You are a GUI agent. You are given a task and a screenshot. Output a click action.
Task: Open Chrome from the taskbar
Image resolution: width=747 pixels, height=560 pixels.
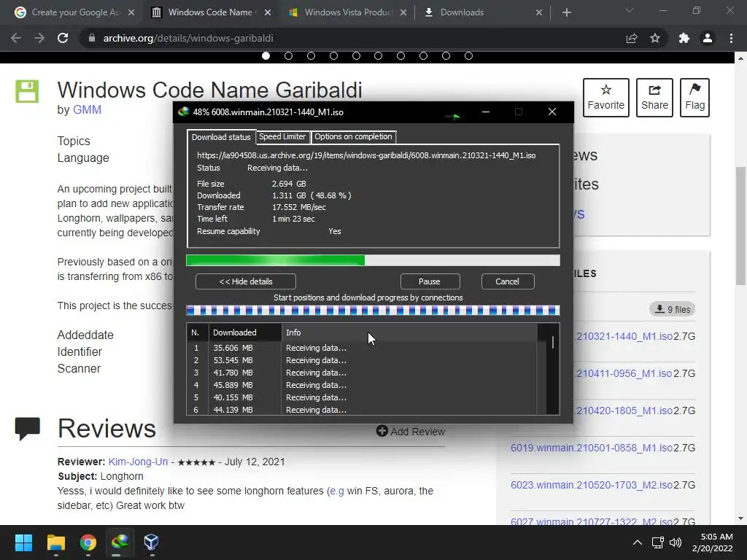(x=88, y=542)
